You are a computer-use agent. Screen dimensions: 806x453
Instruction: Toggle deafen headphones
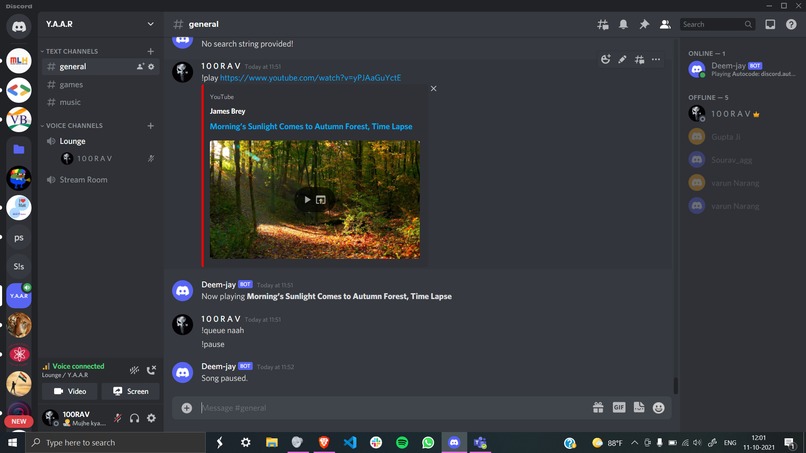134,418
